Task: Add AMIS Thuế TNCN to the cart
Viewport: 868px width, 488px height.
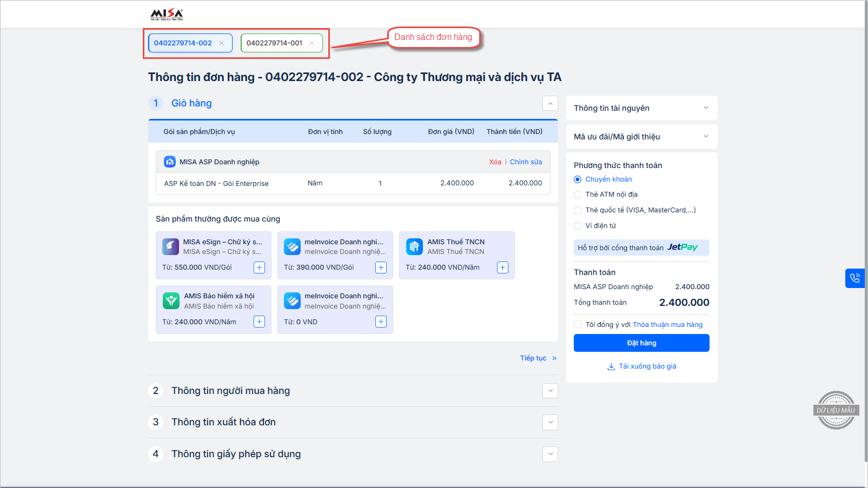Action: click(x=503, y=268)
